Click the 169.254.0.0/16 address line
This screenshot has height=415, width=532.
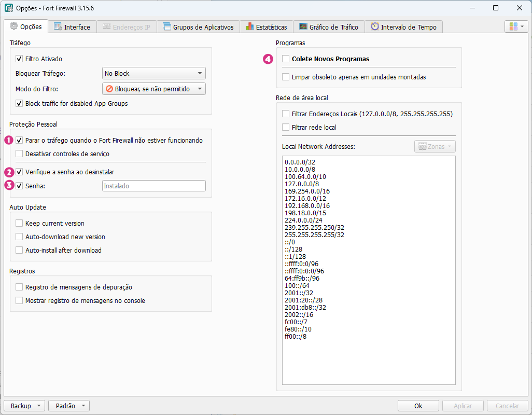[307, 191]
